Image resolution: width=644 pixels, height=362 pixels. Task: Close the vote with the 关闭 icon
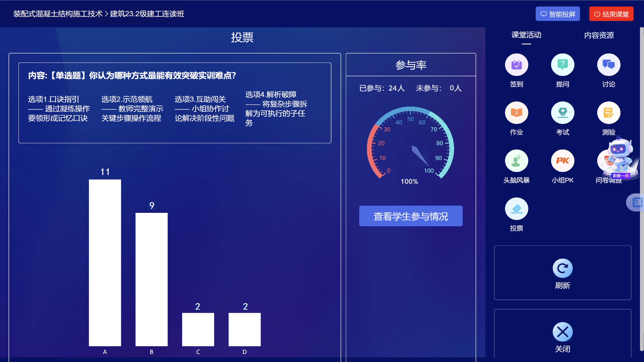562,332
